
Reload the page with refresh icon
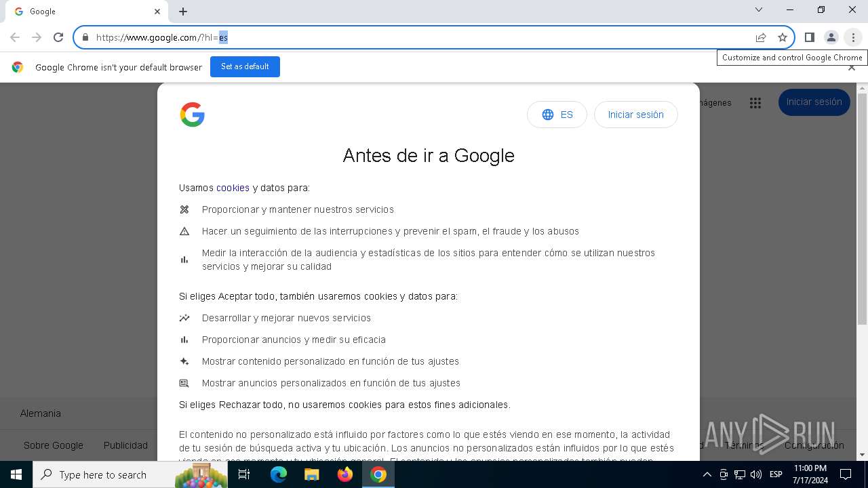[x=58, y=37]
